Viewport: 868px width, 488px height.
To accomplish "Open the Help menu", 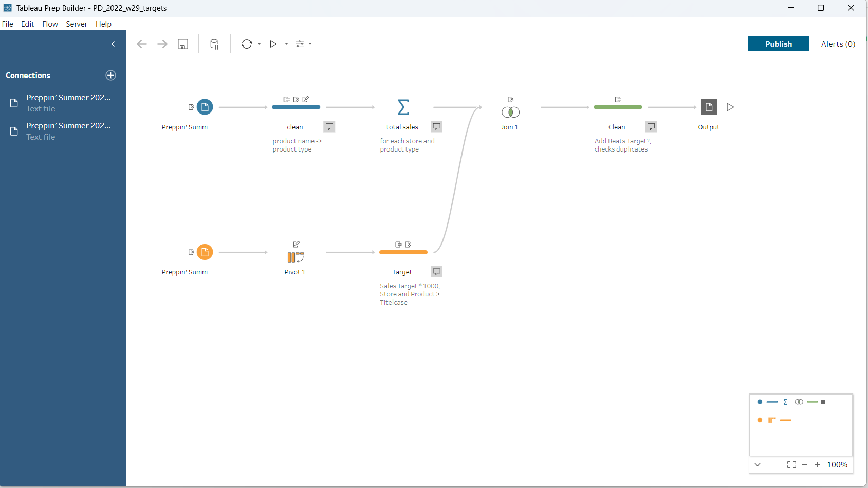I will pyautogui.click(x=103, y=24).
